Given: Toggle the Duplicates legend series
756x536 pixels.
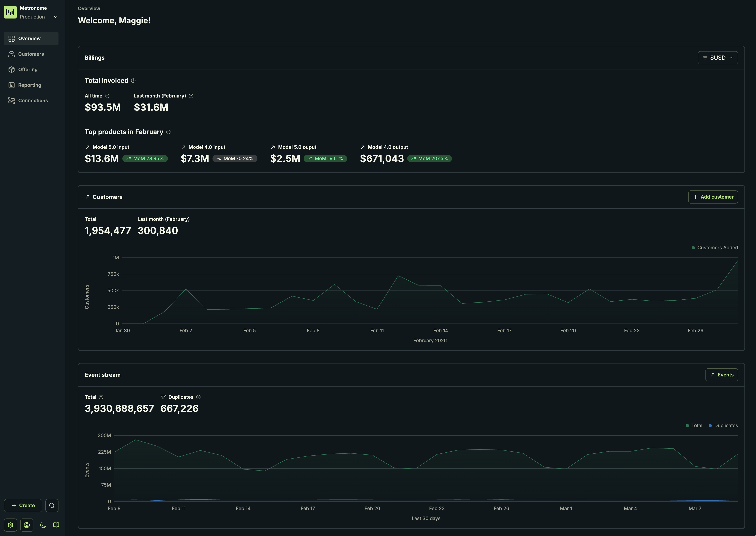Looking at the screenshot, I should tap(723, 426).
